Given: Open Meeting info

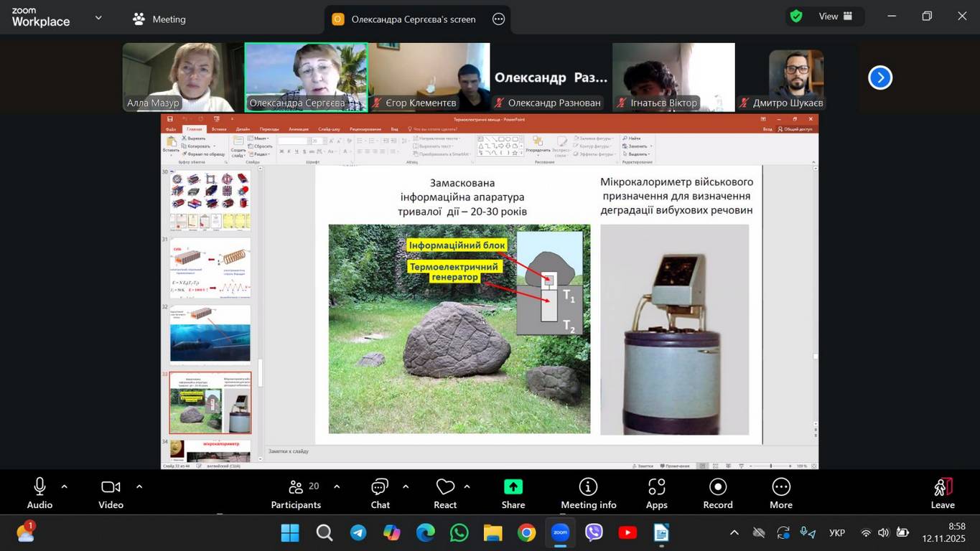Looking at the screenshot, I should (588, 493).
